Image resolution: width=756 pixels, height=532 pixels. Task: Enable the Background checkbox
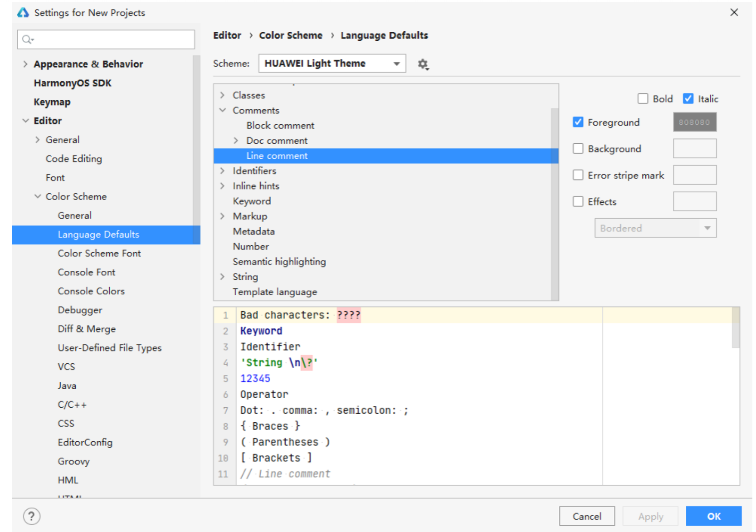tap(578, 149)
